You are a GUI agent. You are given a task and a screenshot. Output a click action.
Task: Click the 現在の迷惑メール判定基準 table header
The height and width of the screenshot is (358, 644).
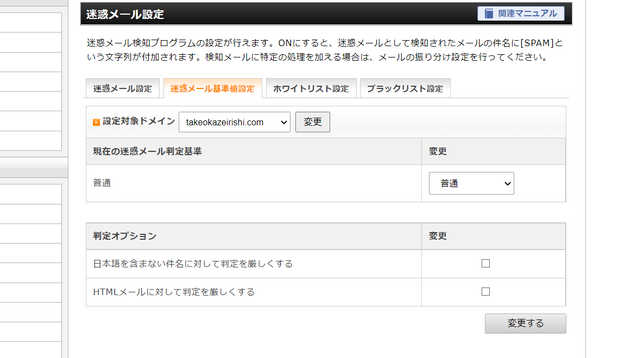(147, 151)
